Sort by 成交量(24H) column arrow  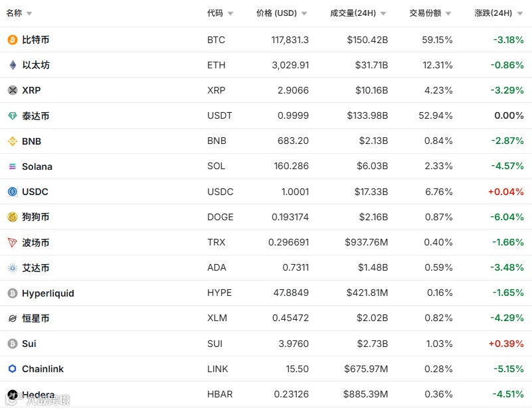[383, 13]
